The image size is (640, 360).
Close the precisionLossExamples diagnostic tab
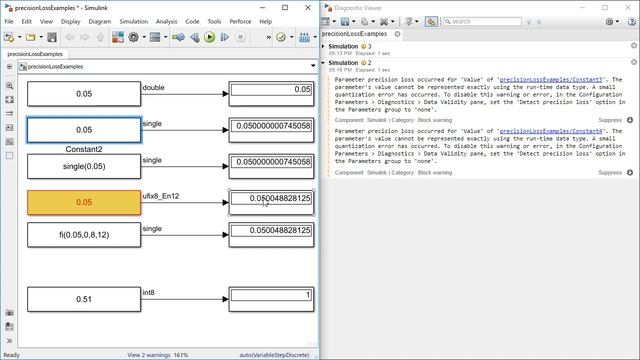[x=397, y=34]
